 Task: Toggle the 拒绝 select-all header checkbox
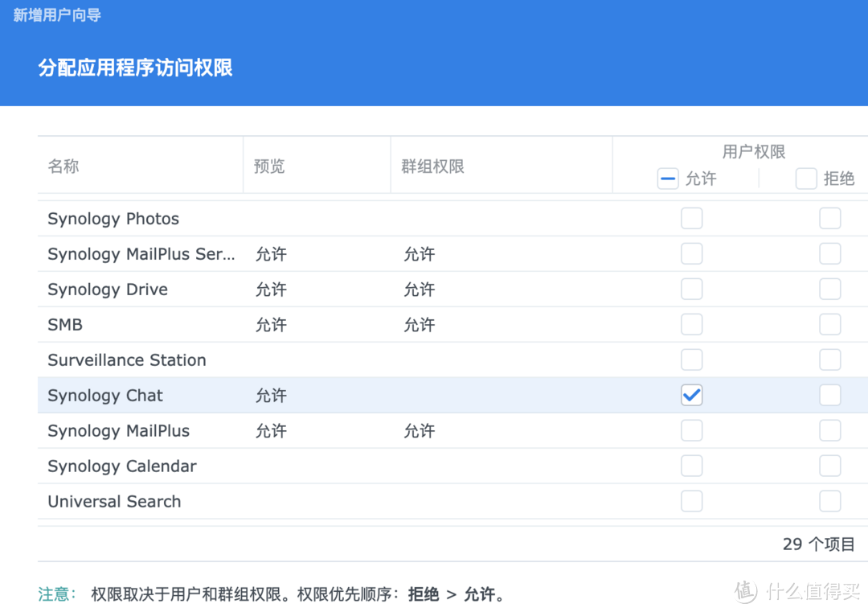click(806, 179)
